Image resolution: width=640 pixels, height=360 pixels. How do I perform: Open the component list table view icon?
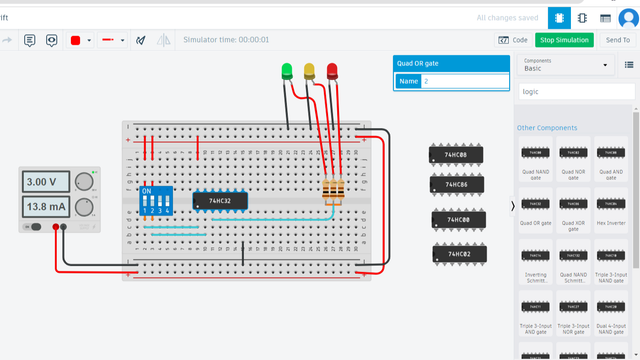click(x=605, y=18)
